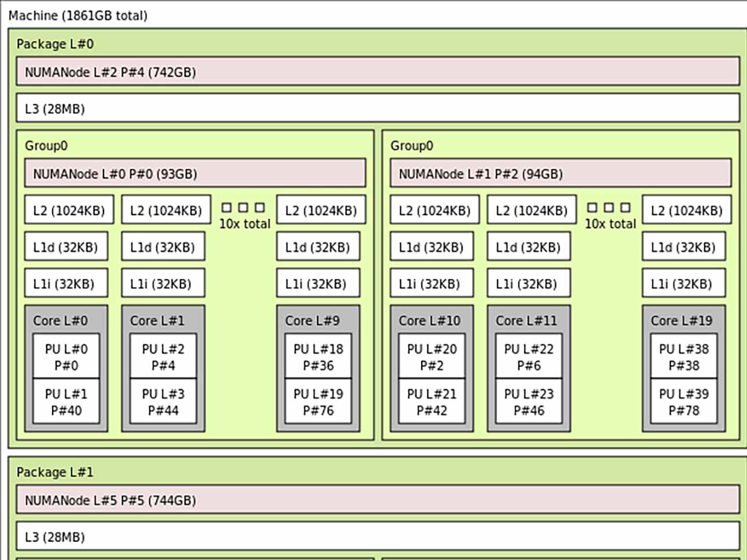747x560 pixels.
Task: Click L2 (1024KB) above Core L#1
Action: [x=166, y=210]
